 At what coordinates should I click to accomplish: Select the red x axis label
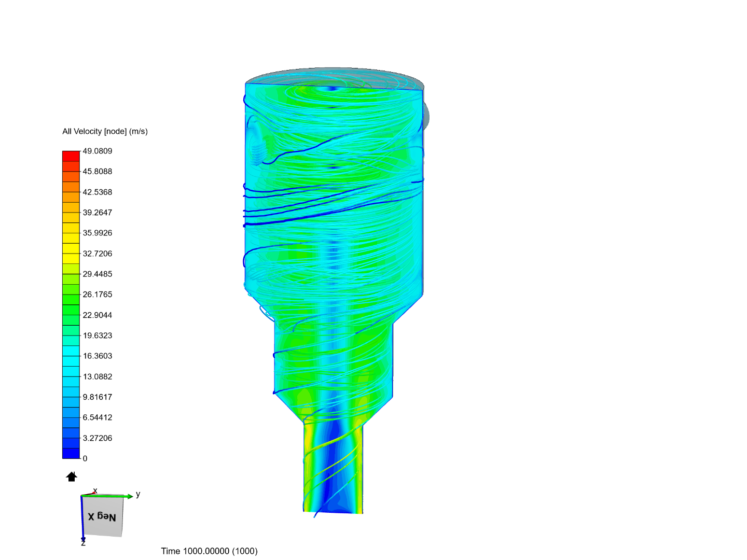(95, 491)
